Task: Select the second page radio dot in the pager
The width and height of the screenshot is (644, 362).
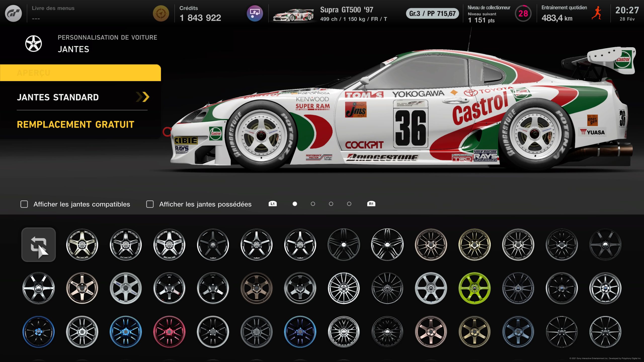Action: click(x=313, y=204)
